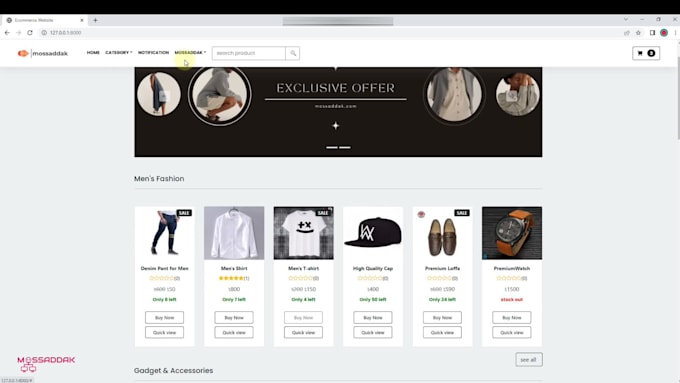
Task: Go to HOME in navigation
Action: click(x=93, y=52)
